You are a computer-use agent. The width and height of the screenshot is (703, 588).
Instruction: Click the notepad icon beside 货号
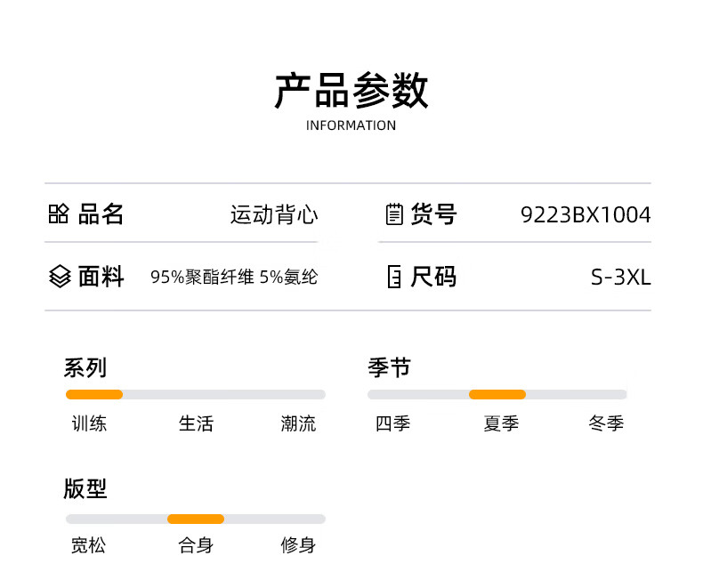(394, 213)
